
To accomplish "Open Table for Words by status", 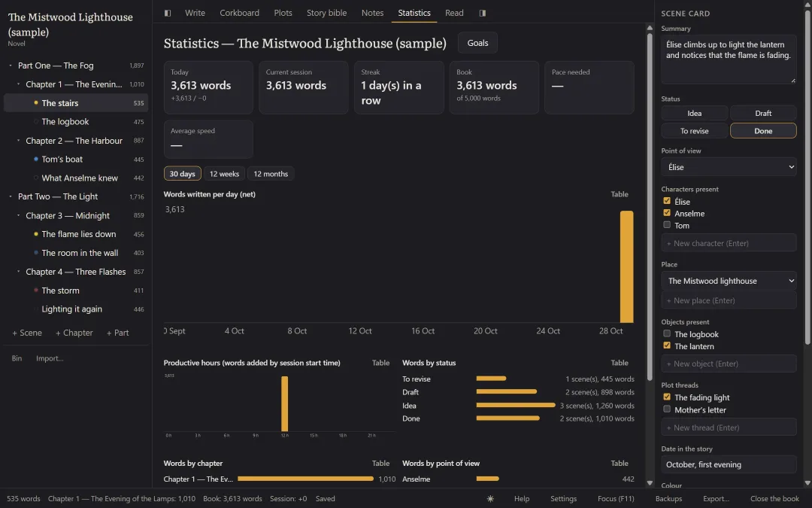I will (620, 363).
